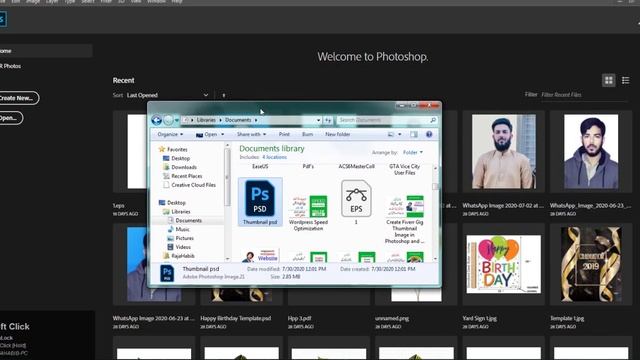Screen dimensions: 640x360
Task: Click the Filter Recent Files field
Action: 584,95
